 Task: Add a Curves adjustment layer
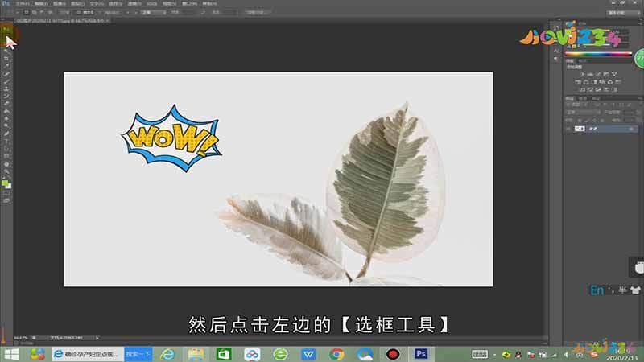(598, 74)
